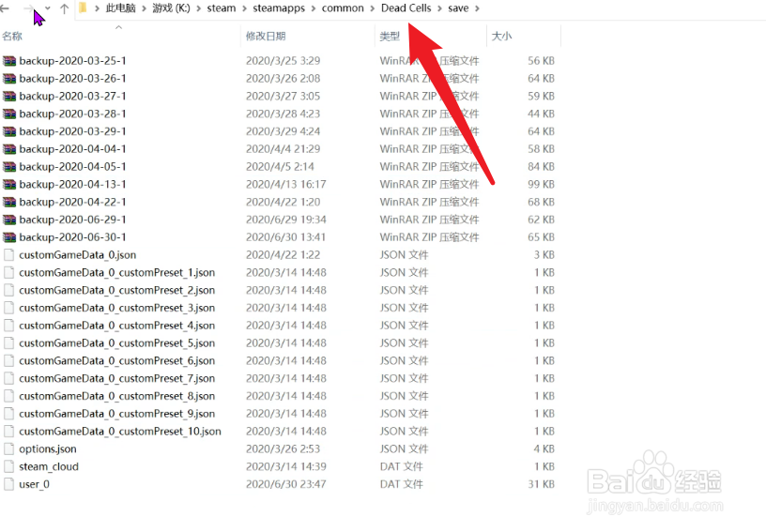
Task: Expand chevron between common and Dead Cells
Action: coord(373,8)
